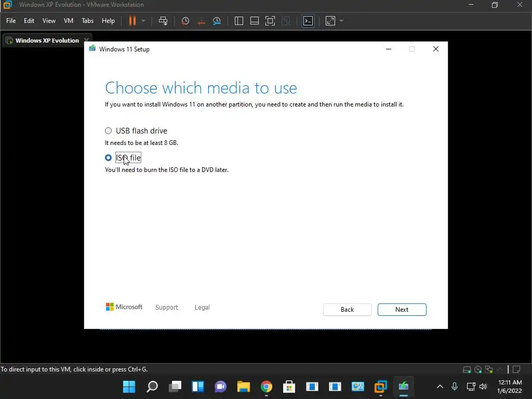Click the hard disk status icon

pyautogui.click(x=467, y=369)
